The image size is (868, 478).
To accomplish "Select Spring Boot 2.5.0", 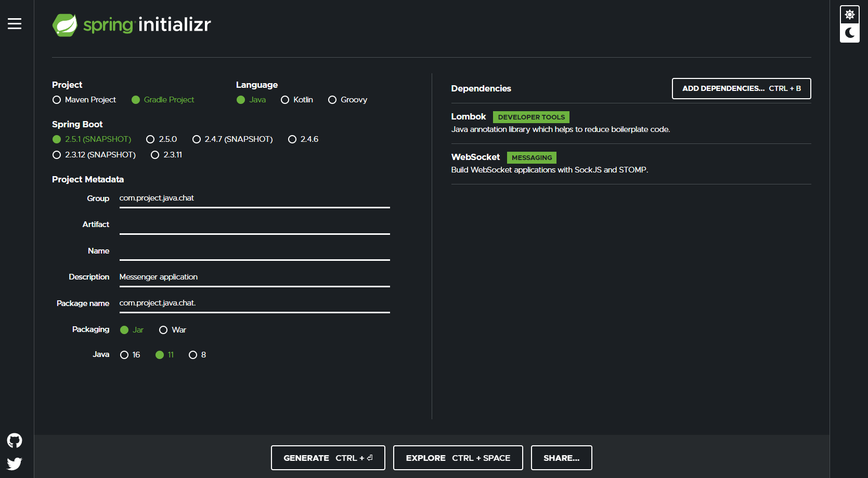I will 162,139.
